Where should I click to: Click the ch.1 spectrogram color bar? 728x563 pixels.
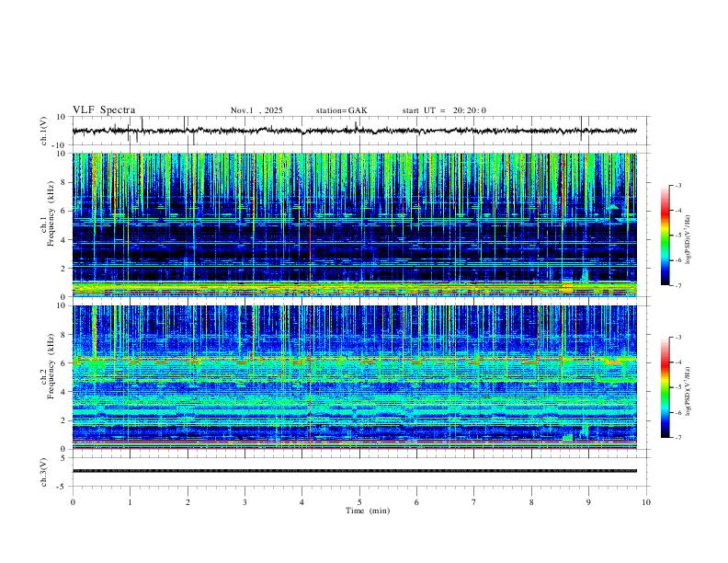[665, 236]
